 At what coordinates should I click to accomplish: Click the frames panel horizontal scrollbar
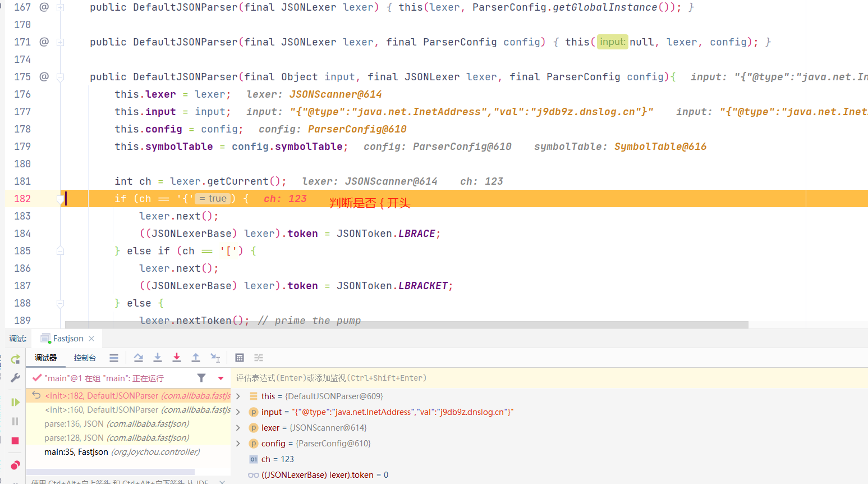coord(111,472)
